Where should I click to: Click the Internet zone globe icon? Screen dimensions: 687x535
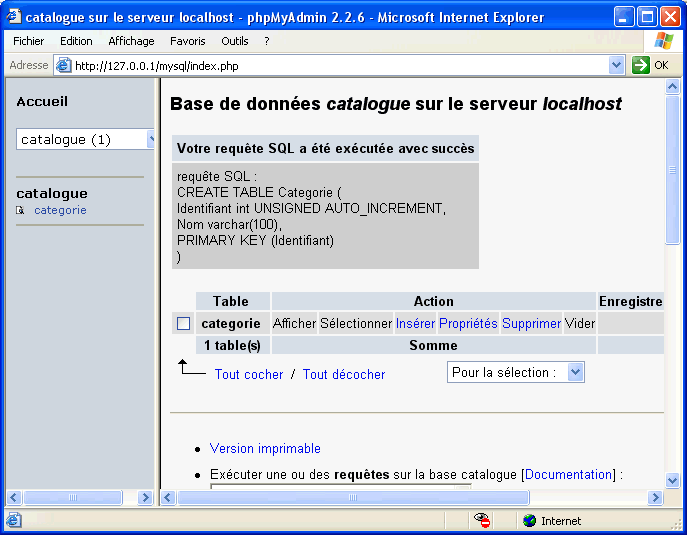[x=530, y=521]
